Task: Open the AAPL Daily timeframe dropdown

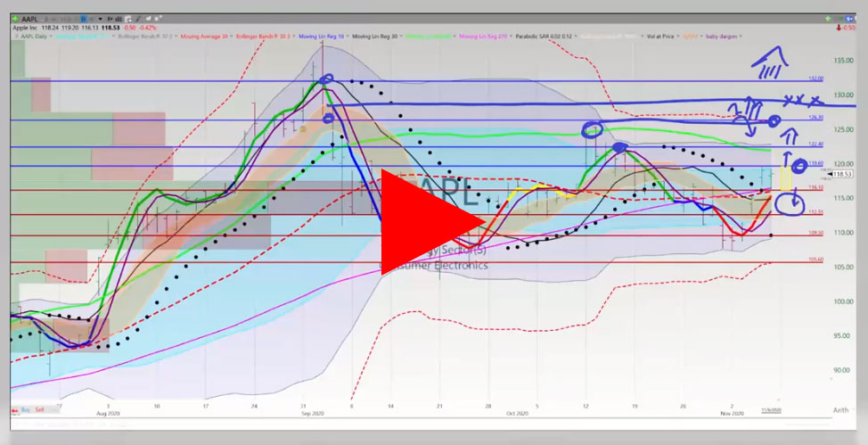Action: [x=37, y=37]
